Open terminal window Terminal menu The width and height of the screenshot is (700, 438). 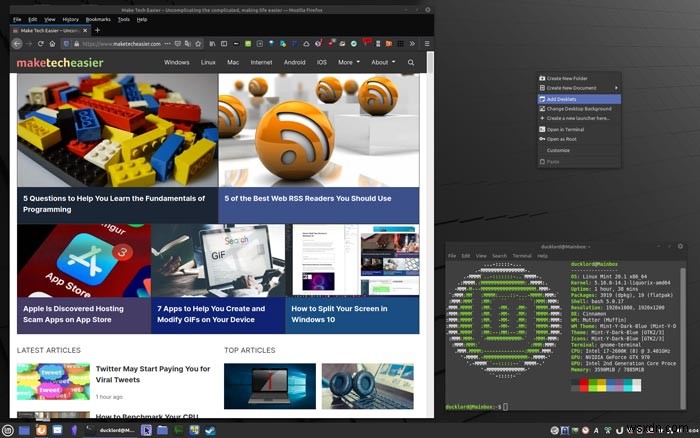(x=522, y=256)
